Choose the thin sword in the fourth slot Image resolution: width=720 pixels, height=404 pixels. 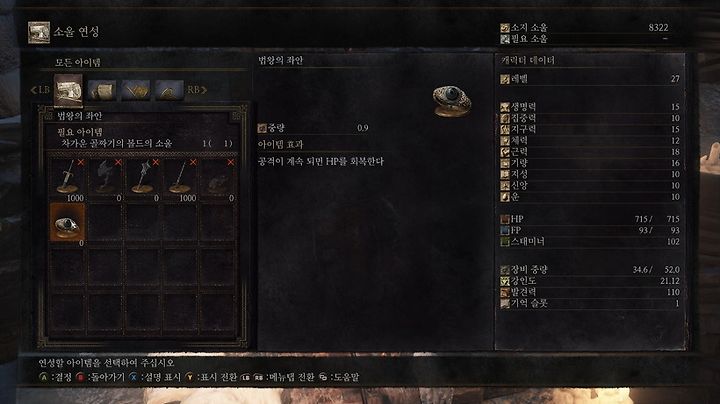click(180, 179)
